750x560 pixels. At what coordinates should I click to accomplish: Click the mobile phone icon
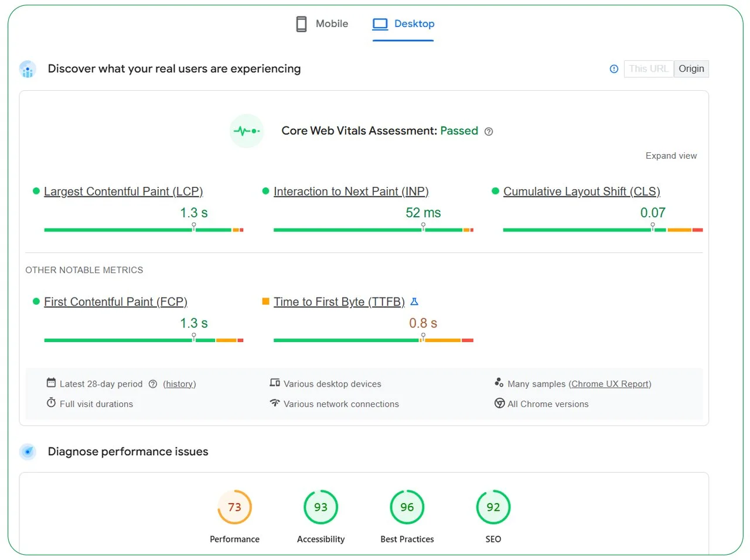301,24
